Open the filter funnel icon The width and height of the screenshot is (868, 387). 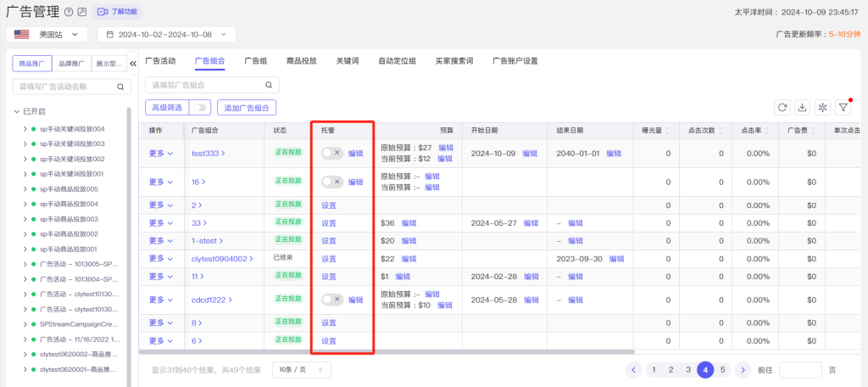843,108
